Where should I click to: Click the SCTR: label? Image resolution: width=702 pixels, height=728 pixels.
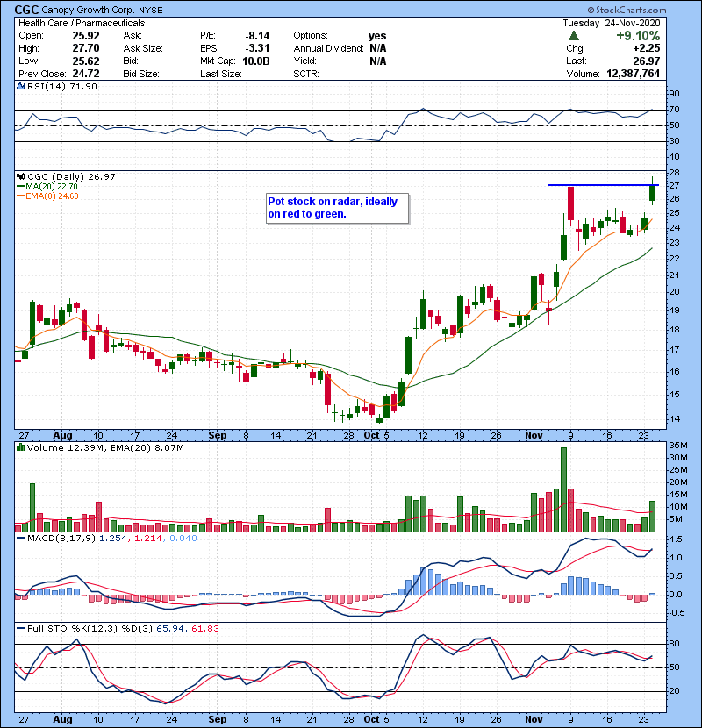(x=306, y=74)
